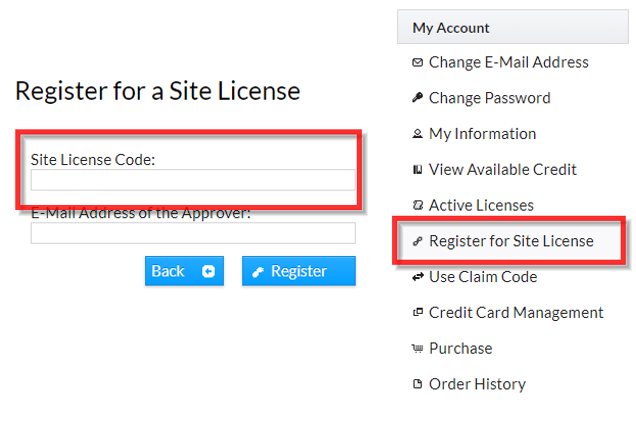
Task: Open My Information link
Action: pos(482,134)
